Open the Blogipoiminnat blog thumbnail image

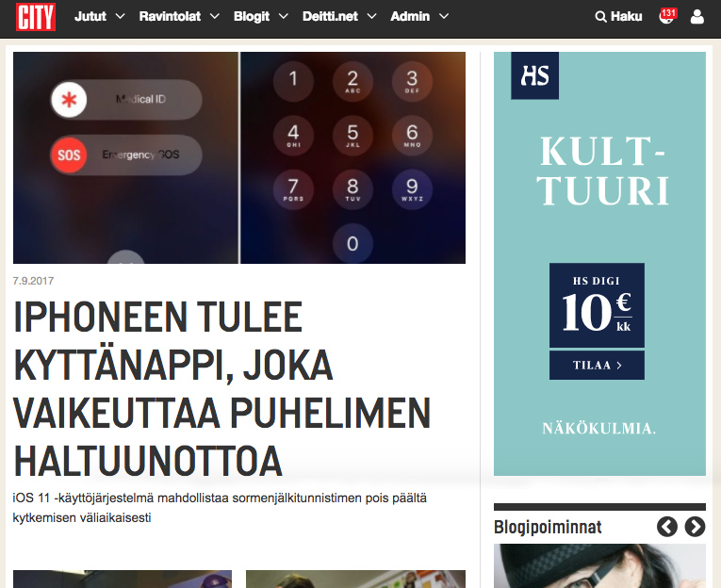pos(599,565)
